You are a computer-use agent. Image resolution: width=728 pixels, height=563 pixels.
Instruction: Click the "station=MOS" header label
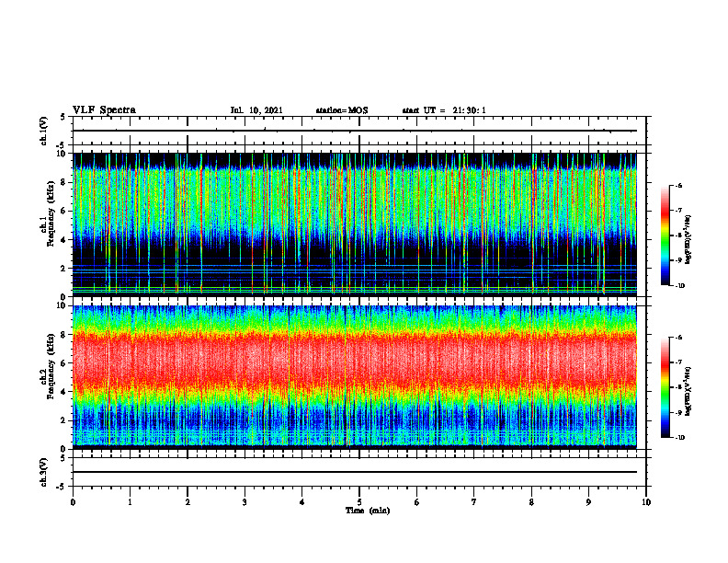click(x=342, y=110)
